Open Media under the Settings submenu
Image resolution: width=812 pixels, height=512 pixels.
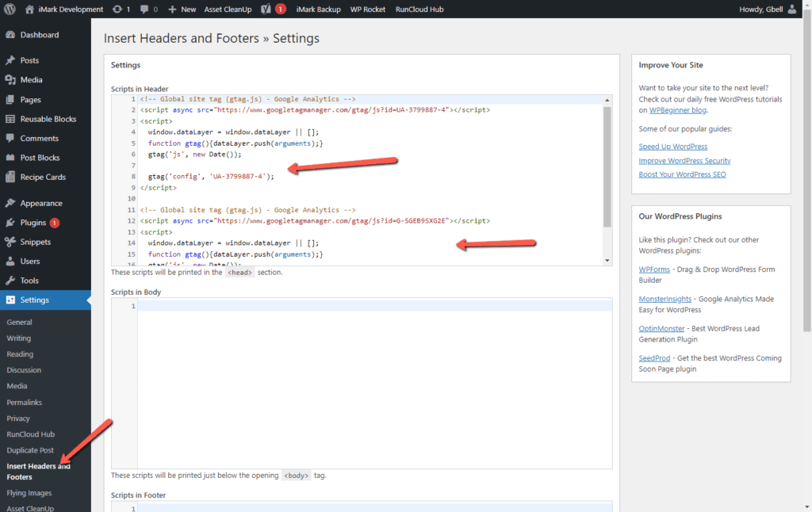(17, 386)
